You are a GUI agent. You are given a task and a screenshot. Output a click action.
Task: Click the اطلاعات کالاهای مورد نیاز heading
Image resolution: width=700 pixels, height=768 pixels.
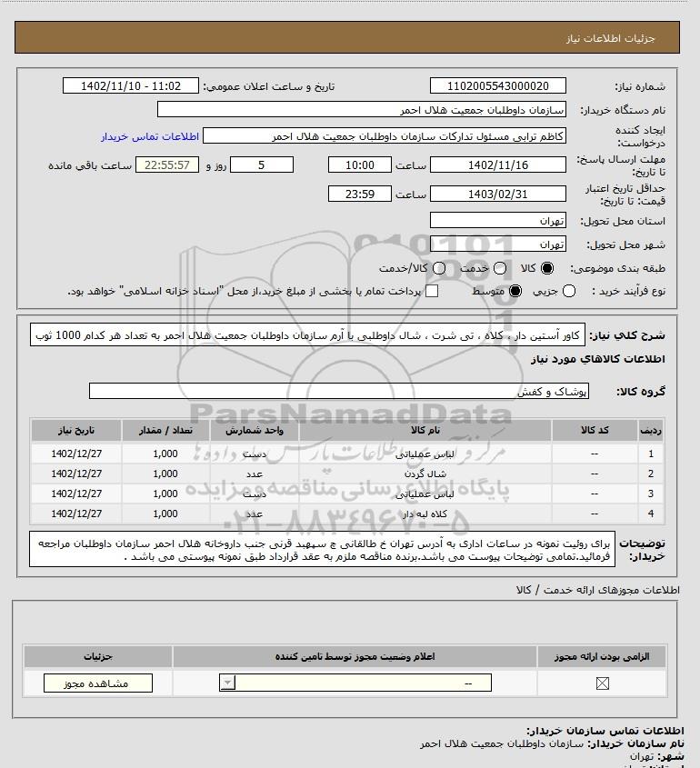[x=597, y=359]
